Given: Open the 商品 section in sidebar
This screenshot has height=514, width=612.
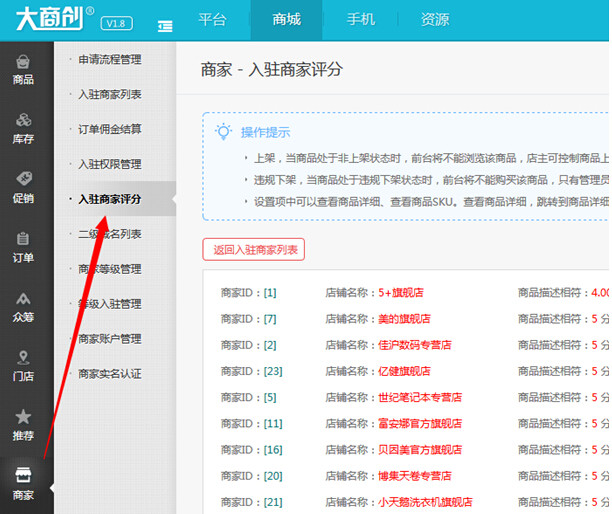Looking at the screenshot, I should click(23, 71).
